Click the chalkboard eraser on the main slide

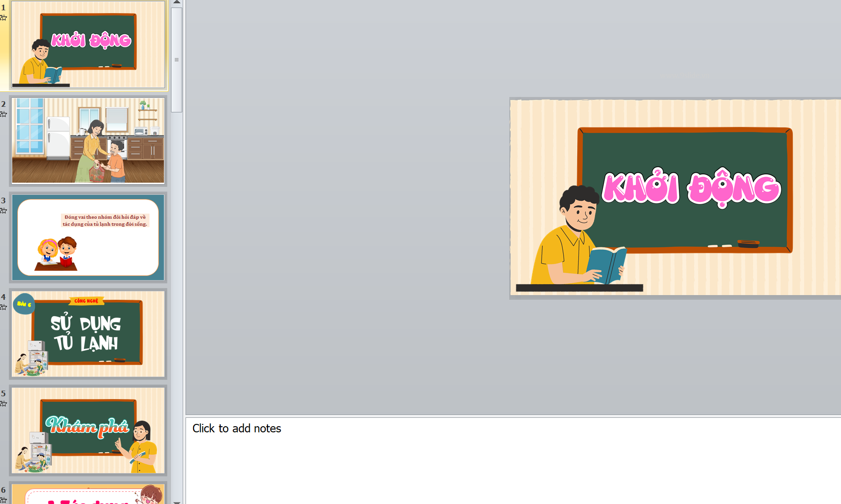[748, 244]
